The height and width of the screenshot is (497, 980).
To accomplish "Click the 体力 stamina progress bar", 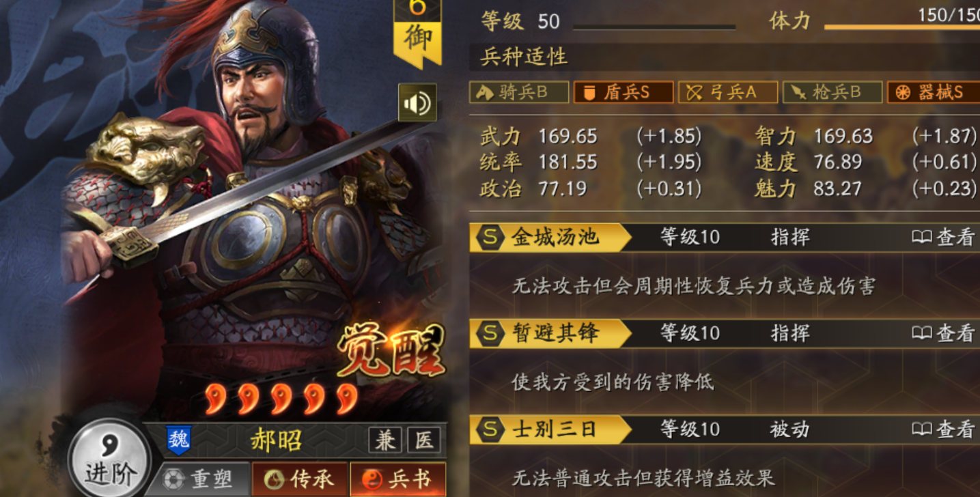I will 902,27.
